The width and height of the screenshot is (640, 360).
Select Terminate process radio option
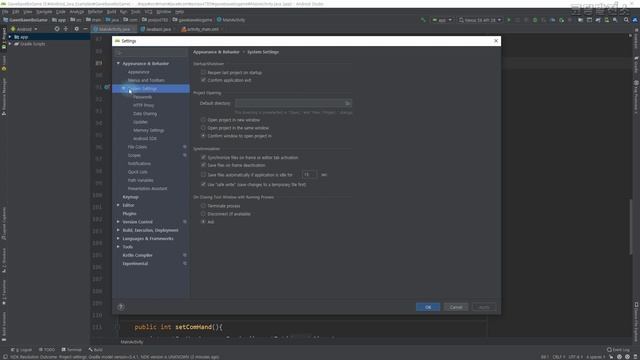(x=203, y=206)
